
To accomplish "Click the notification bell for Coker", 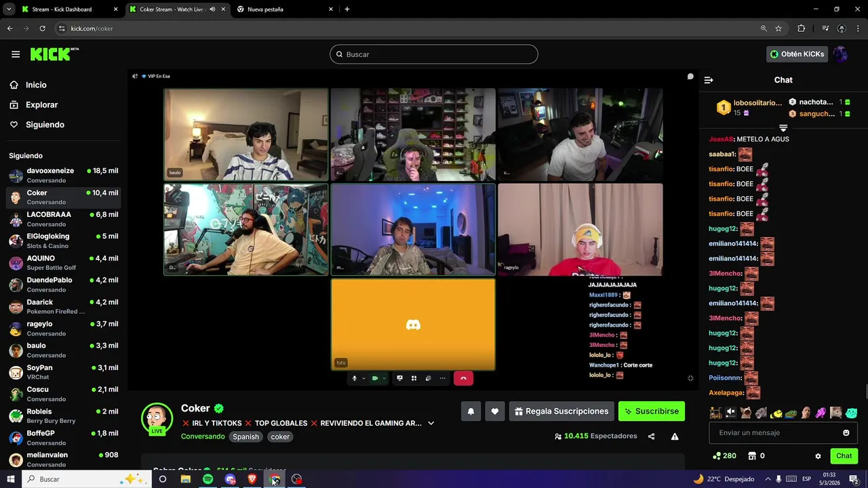I will pyautogui.click(x=471, y=411).
